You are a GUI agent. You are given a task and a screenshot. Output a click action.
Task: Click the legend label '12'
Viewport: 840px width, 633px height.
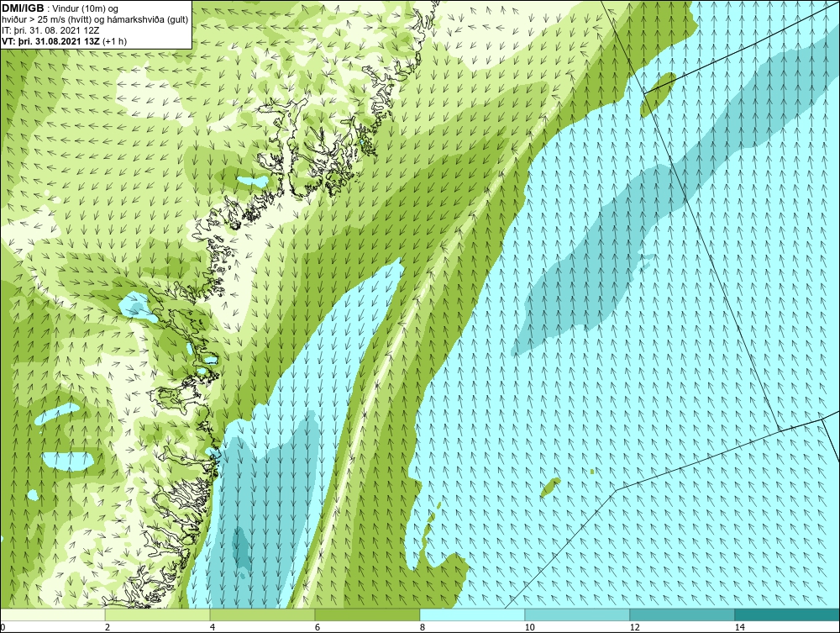[x=635, y=628]
